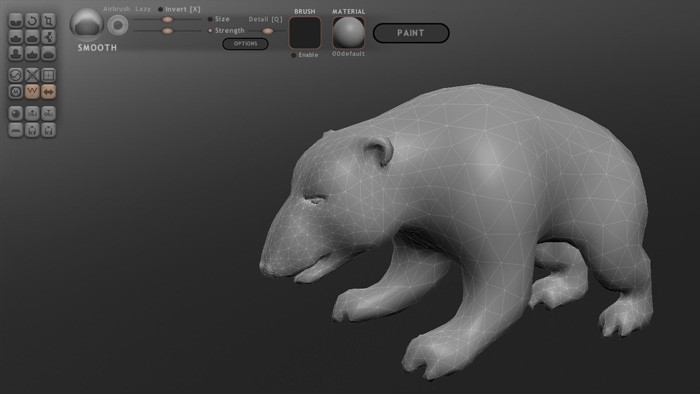This screenshot has height=394, width=700.
Task: Open the MATERIAL sphere picker
Action: coord(349,33)
